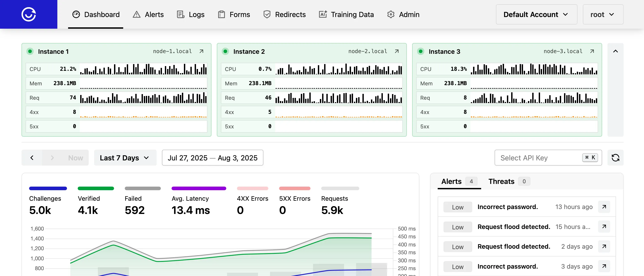Go to previous time period arrow
The image size is (644, 276).
(32, 158)
